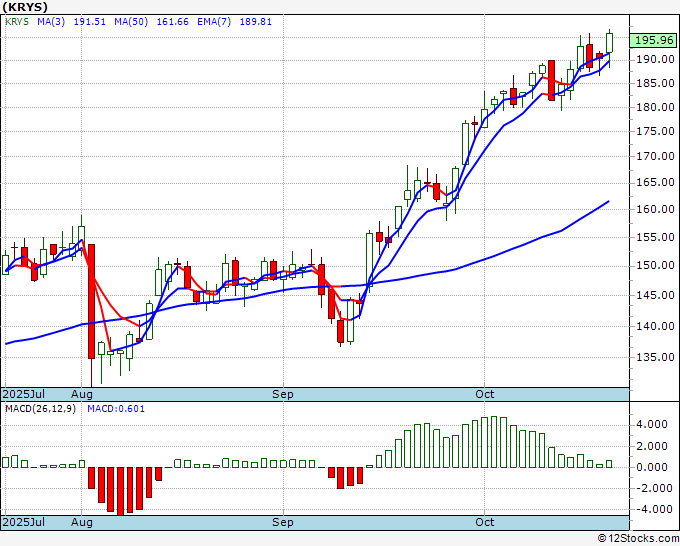Click Sep on the price chart axis

pos(283,394)
